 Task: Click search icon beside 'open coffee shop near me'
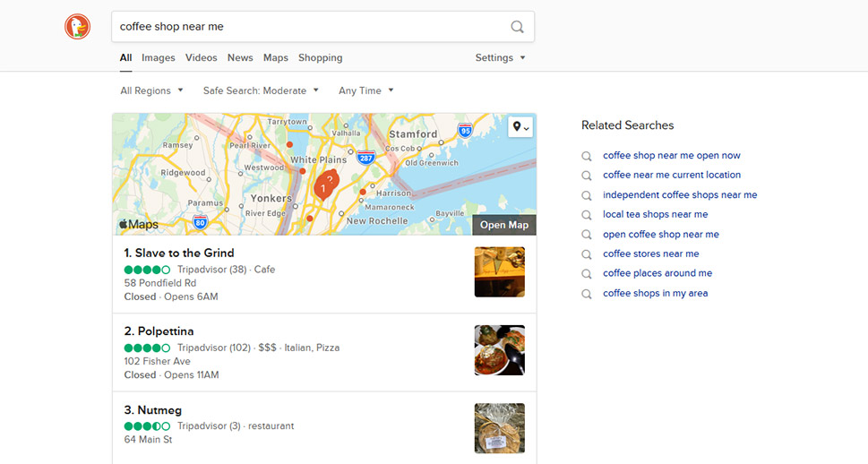point(586,235)
